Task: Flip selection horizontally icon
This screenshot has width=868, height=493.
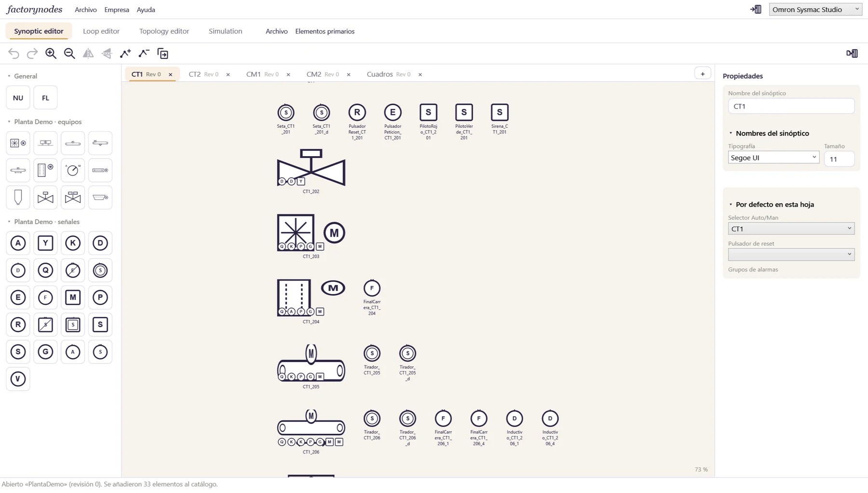Action: [x=88, y=53]
